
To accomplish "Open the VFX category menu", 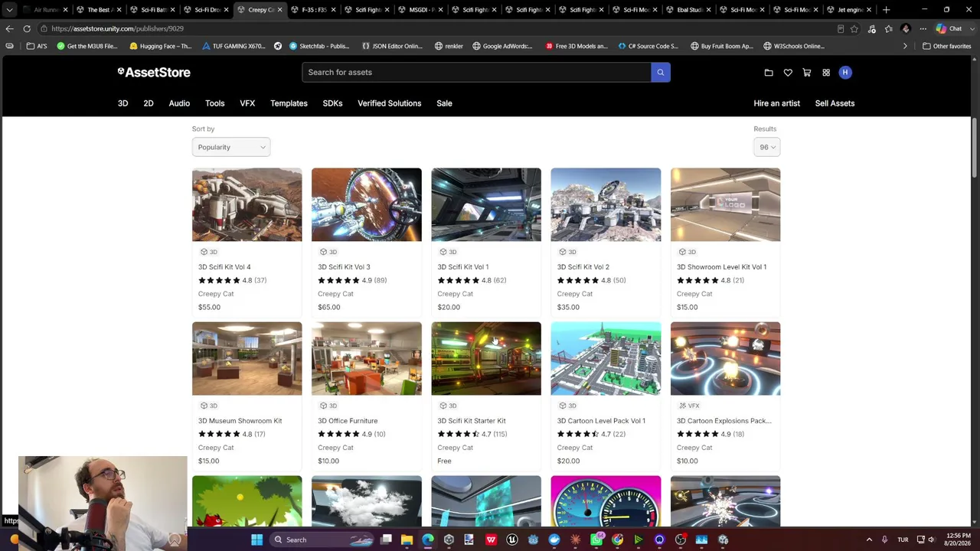I will [x=247, y=103].
